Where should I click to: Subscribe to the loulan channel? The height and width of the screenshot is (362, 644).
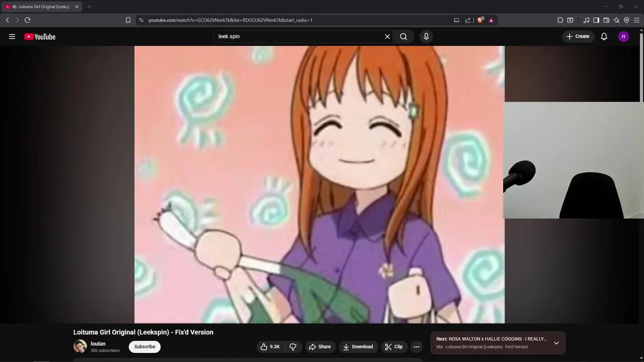point(144,346)
